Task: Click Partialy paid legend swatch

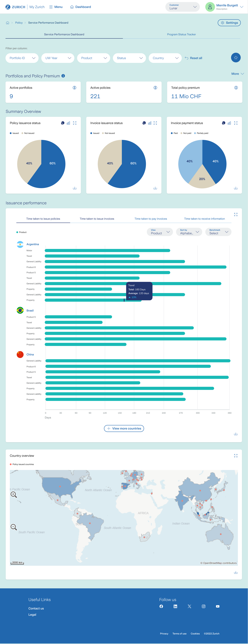Action: pos(195,133)
